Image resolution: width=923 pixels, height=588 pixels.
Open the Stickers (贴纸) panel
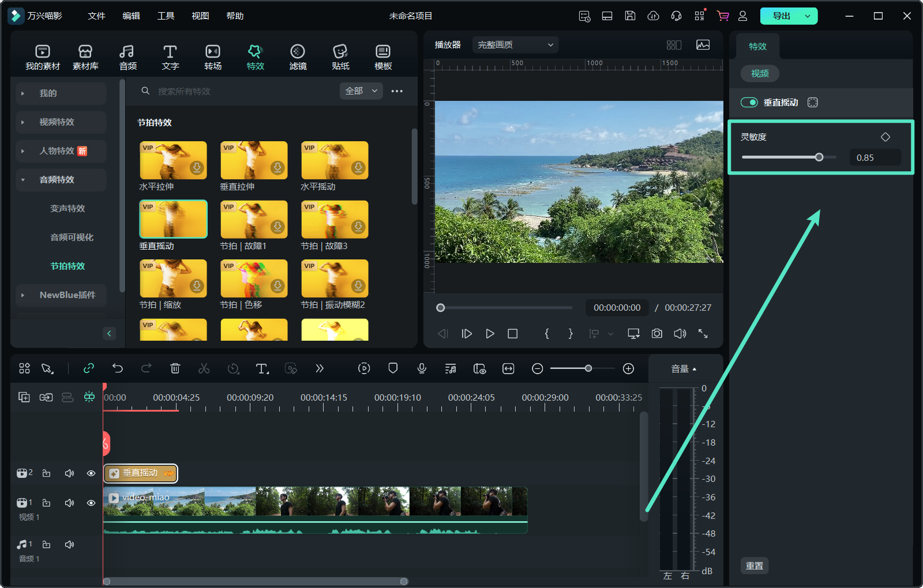click(340, 57)
